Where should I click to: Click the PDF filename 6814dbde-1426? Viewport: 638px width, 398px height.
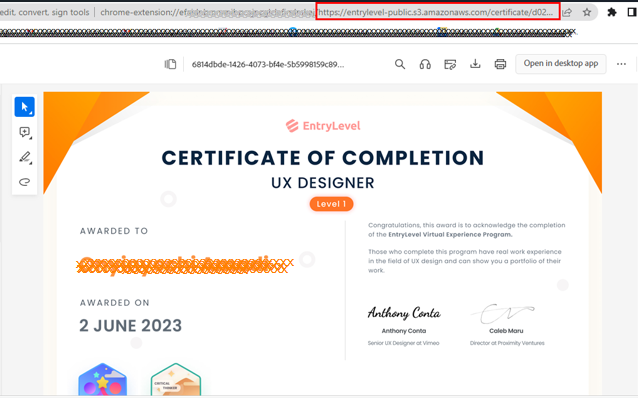click(268, 64)
